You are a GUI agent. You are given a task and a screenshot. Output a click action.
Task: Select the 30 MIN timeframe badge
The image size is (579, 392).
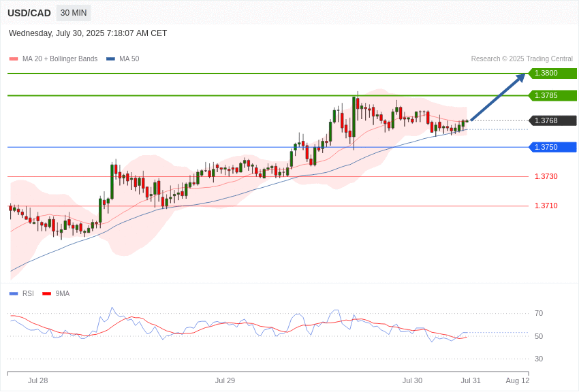click(x=74, y=13)
